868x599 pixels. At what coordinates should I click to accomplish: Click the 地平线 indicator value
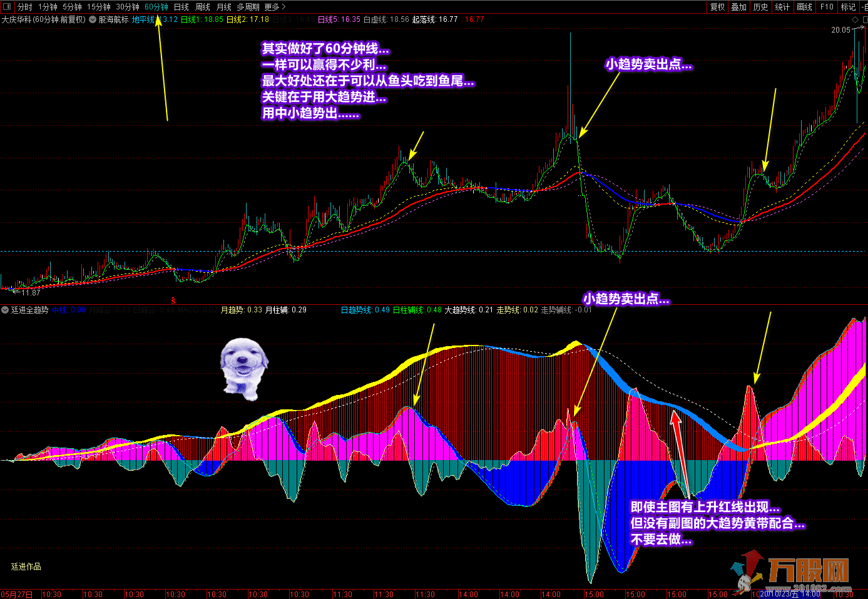click(155, 19)
